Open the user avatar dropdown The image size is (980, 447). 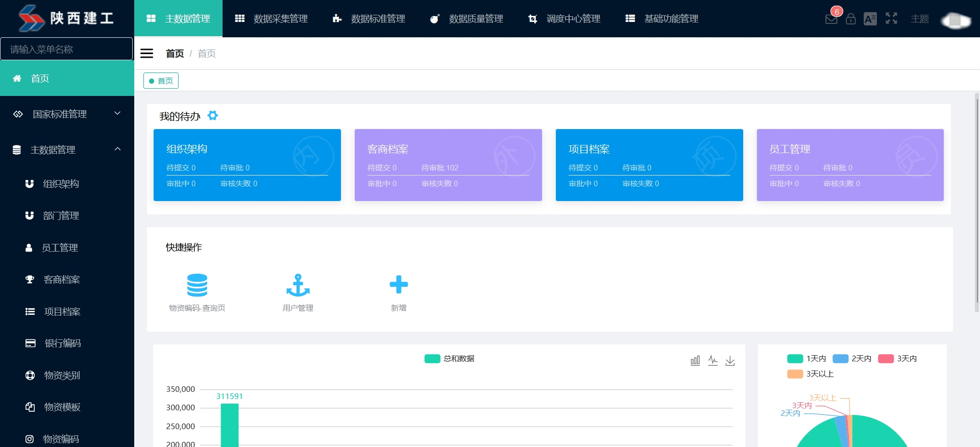click(x=955, y=20)
